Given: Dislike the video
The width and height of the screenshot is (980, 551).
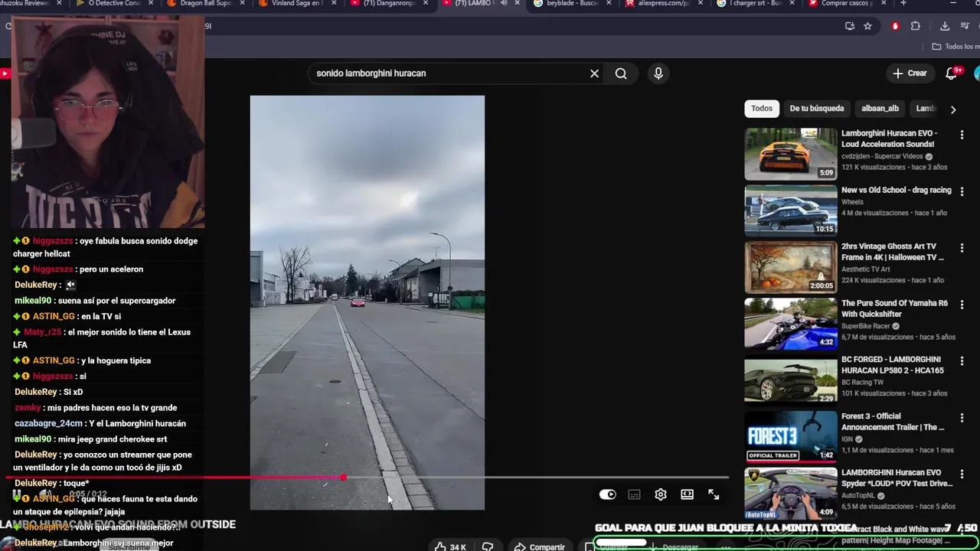Looking at the screenshot, I should pyautogui.click(x=487, y=546).
